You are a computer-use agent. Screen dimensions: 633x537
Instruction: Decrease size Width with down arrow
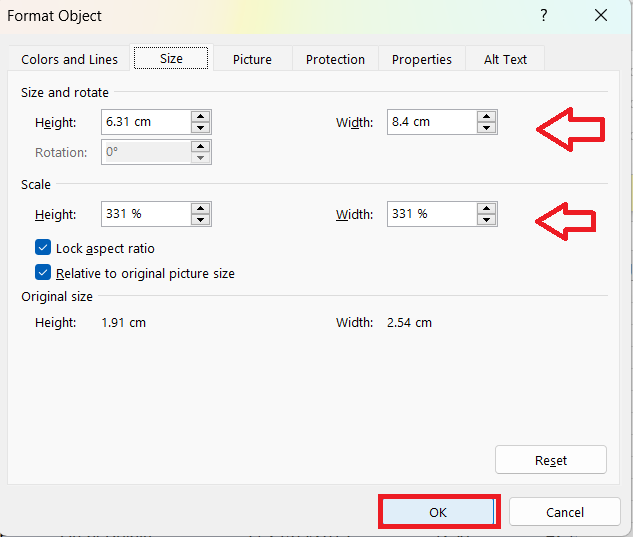(x=486, y=128)
